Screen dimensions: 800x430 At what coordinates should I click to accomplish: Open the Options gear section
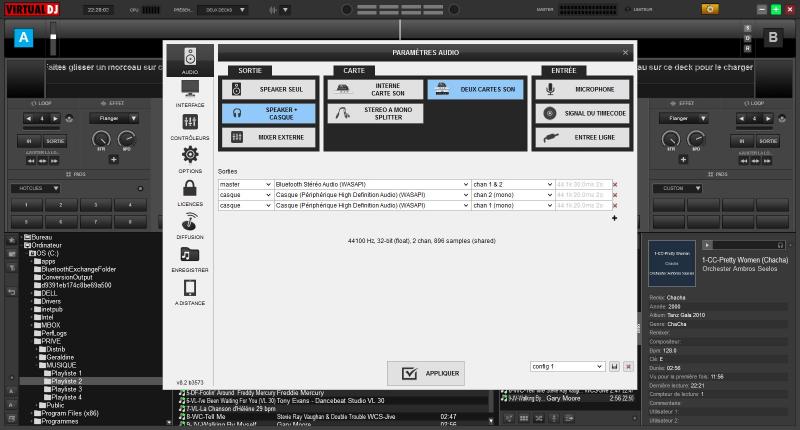point(190,159)
